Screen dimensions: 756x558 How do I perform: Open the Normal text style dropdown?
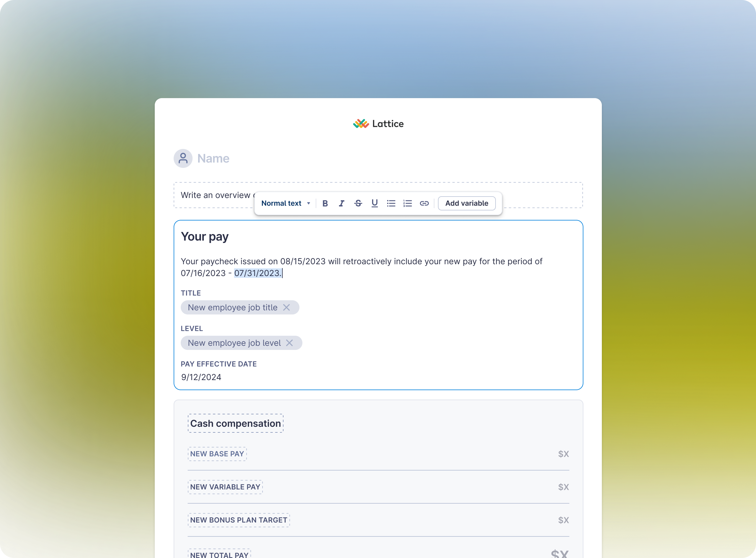pyautogui.click(x=286, y=203)
